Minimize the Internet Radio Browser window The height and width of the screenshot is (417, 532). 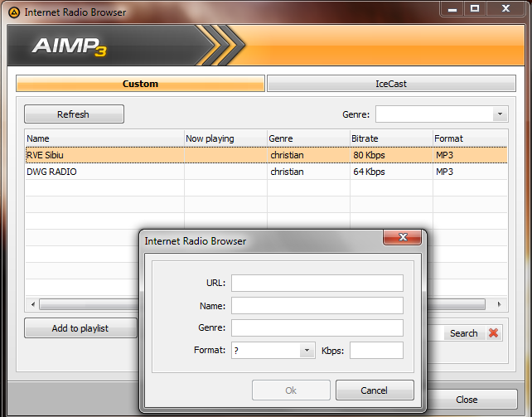coord(452,9)
